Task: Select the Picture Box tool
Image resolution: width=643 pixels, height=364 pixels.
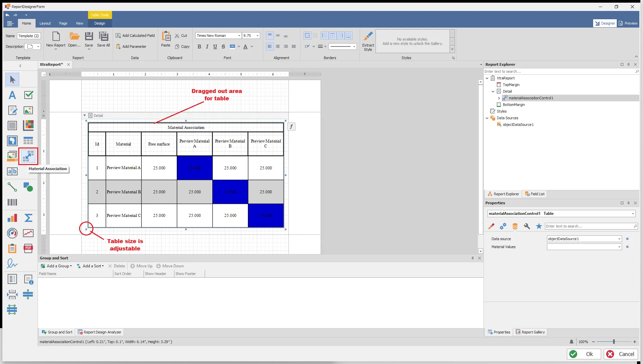Action: coord(28,110)
